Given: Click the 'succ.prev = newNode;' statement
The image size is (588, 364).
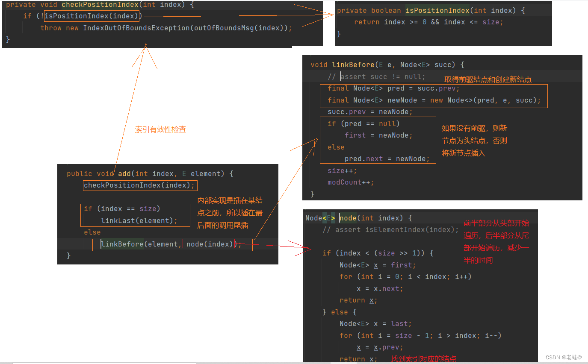Looking at the screenshot, I should 370,112.
